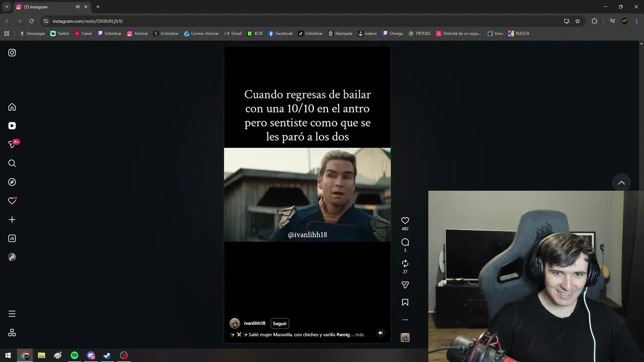
Task: Open Chrome three-dot menu
Action: coord(636,21)
